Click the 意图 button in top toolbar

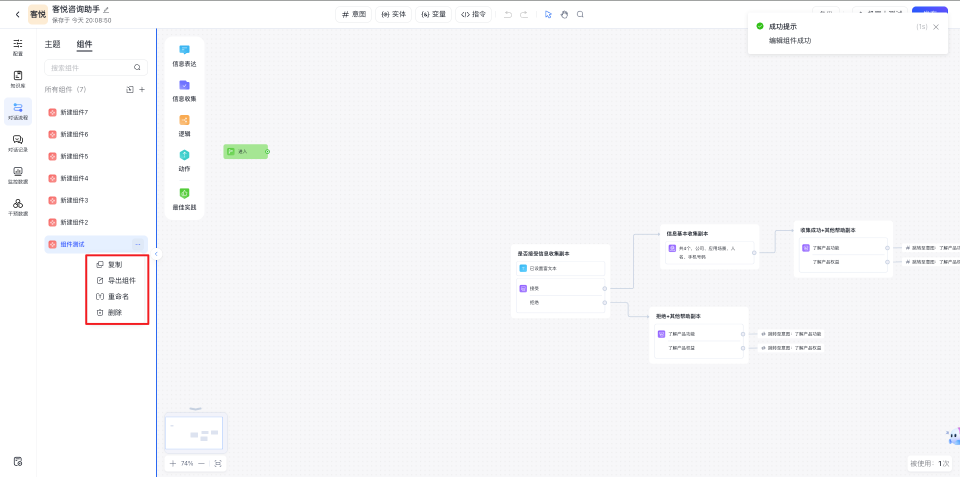pos(354,14)
